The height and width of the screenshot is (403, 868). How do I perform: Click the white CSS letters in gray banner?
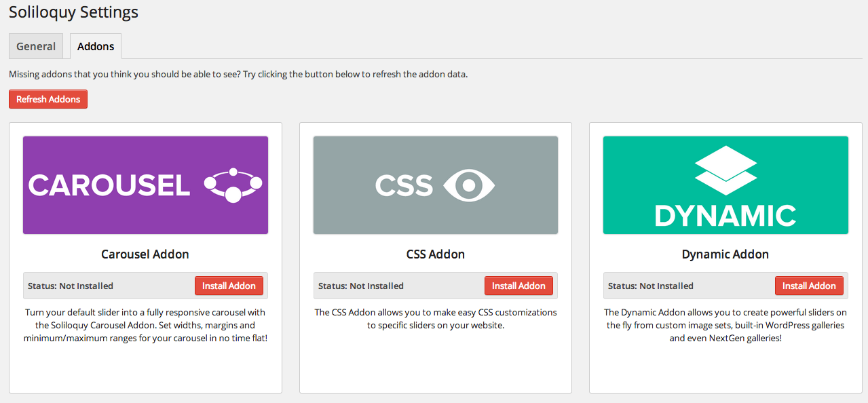(404, 186)
